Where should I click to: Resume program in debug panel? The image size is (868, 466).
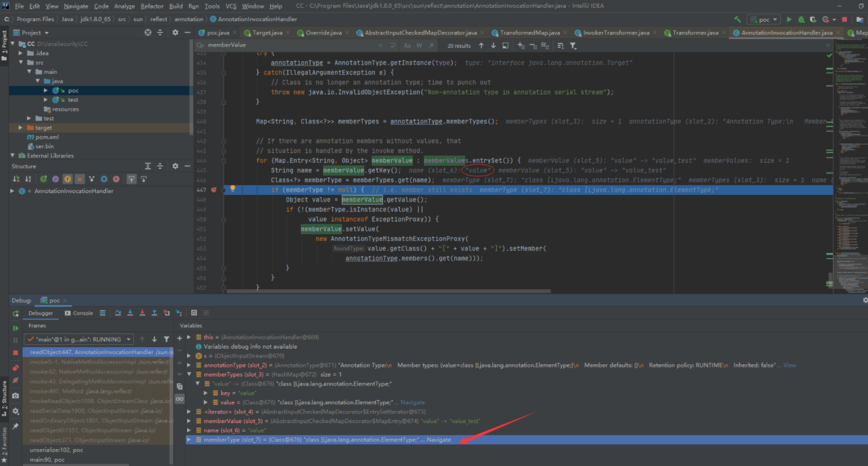(16, 327)
